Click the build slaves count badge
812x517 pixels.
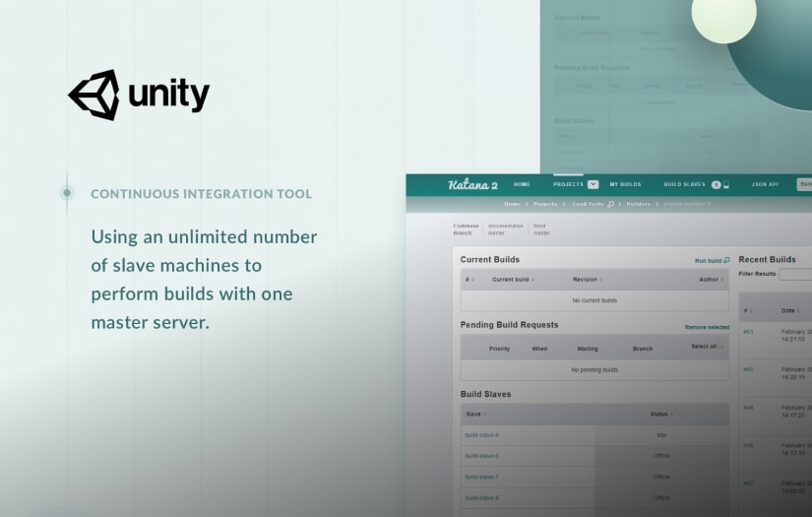[716, 185]
